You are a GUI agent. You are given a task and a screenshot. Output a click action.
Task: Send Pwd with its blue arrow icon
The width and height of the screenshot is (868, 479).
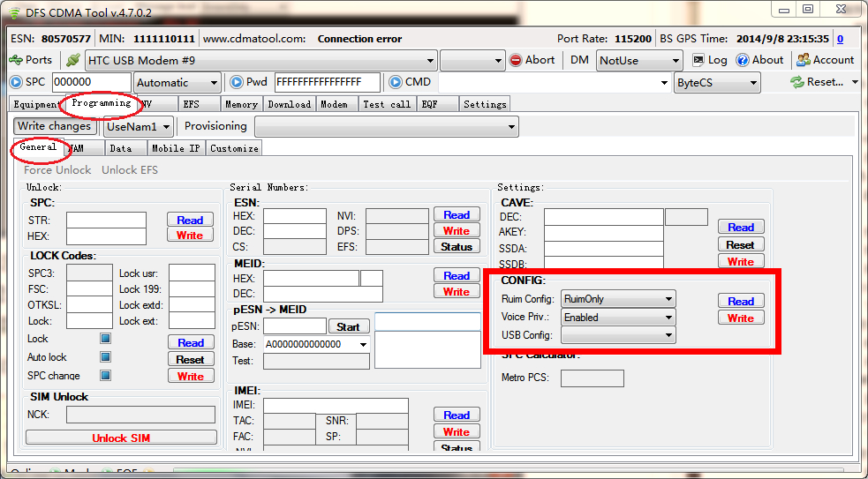click(237, 82)
